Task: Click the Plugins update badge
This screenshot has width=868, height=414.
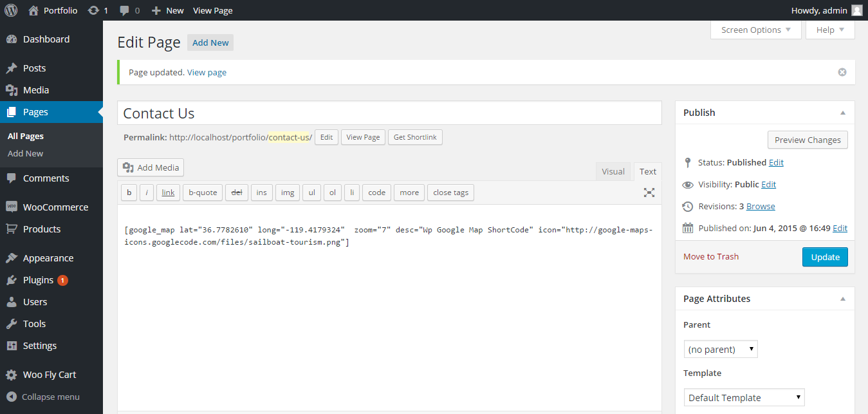Action: click(x=62, y=280)
